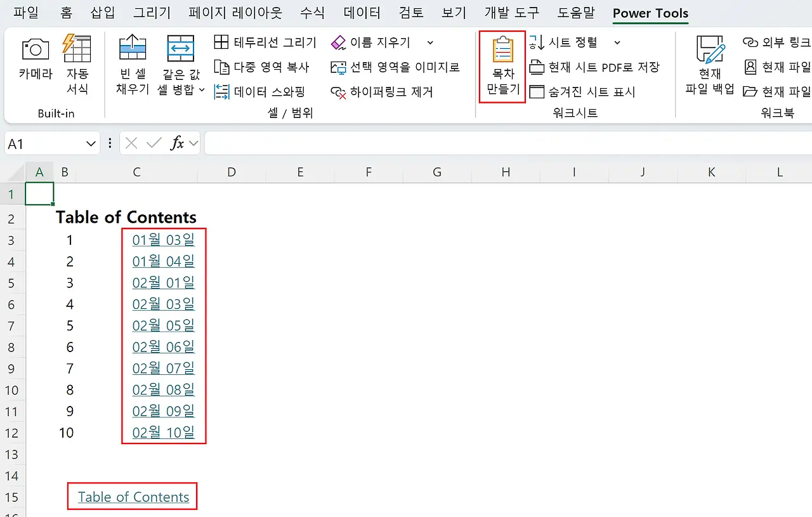812x517 pixels.
Task: Open the Name Box dropdown arrow
Action: click(x=89, y=143)
